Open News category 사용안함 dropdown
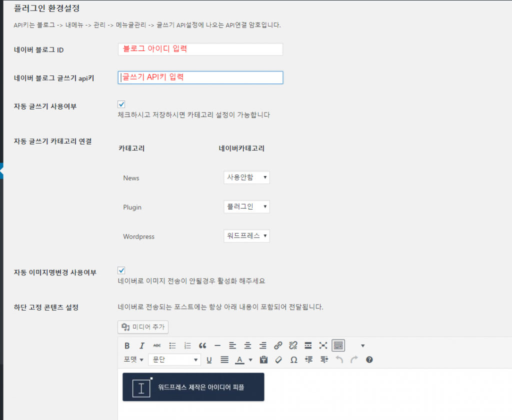The width and height of the screenshot is (512, 420). coord(246,177)
